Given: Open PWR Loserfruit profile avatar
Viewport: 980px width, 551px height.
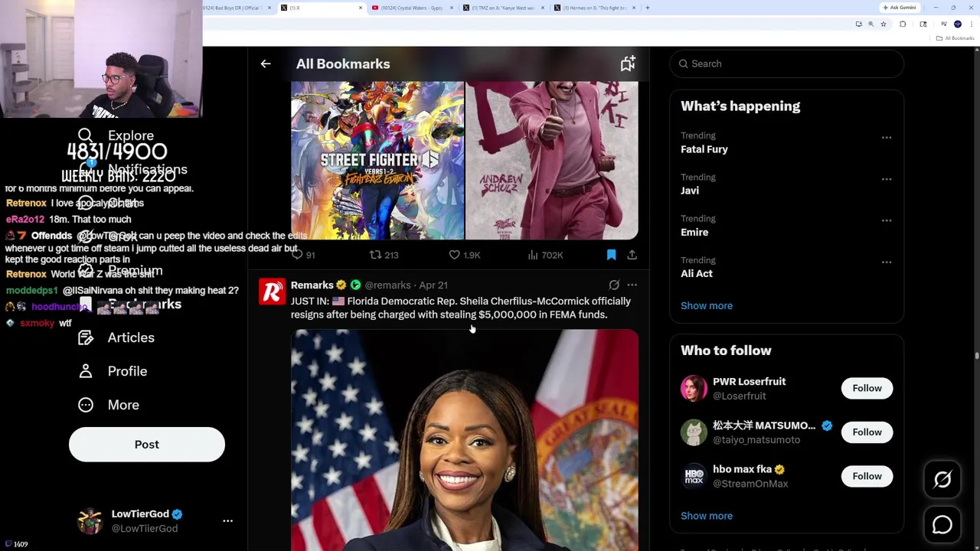Looking at the screenshot, I should pos(694,388).
